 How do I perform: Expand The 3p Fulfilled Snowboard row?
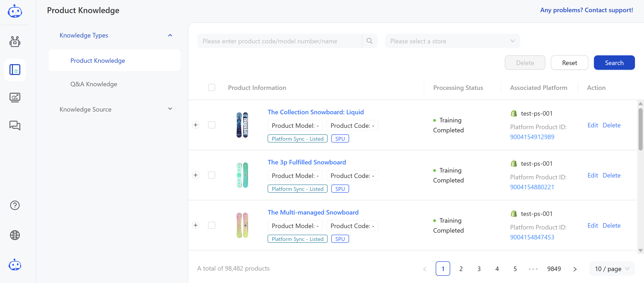point(196,175)
